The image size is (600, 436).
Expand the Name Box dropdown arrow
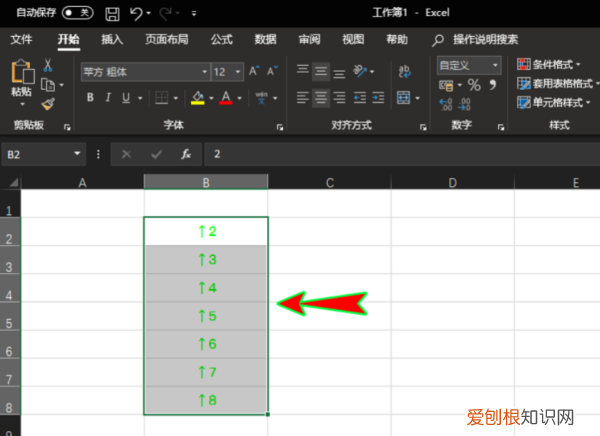[x=77, y=154]
